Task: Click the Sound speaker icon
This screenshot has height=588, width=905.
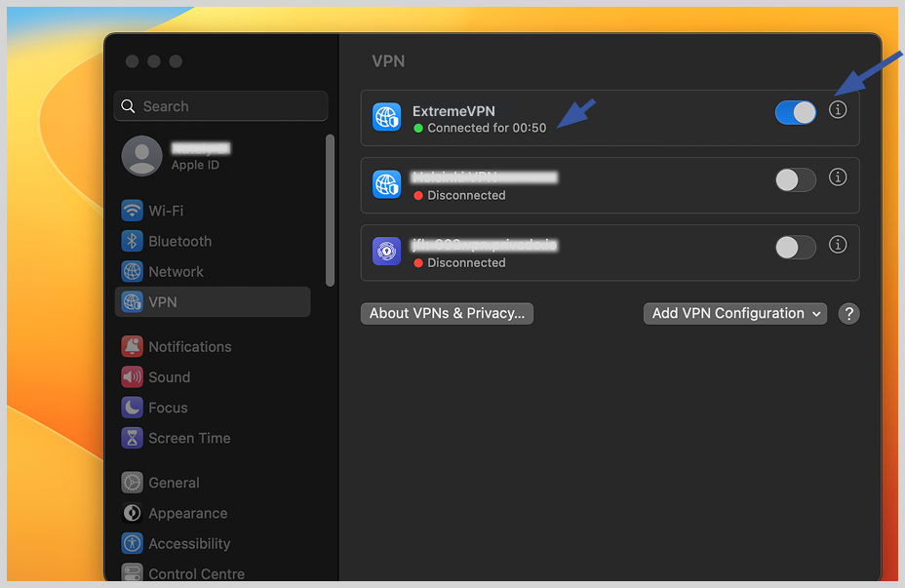Action: click(x=133, y=376)
